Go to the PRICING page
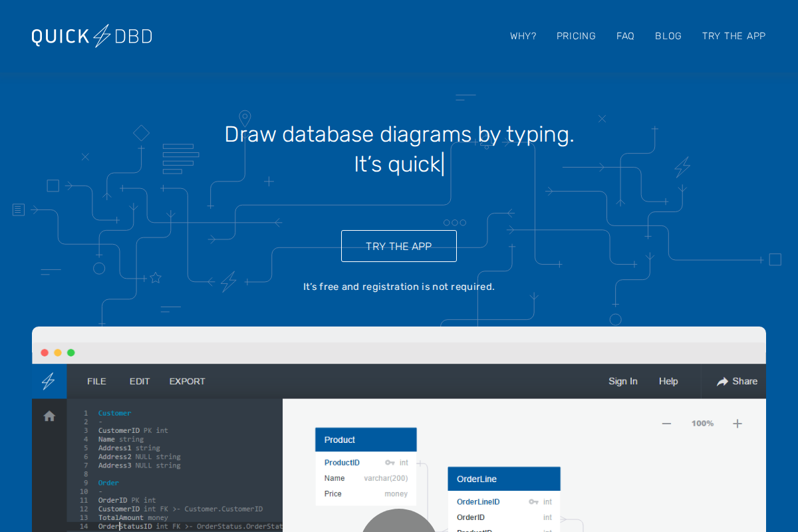The image size is (798, 532). pos(576,36)
